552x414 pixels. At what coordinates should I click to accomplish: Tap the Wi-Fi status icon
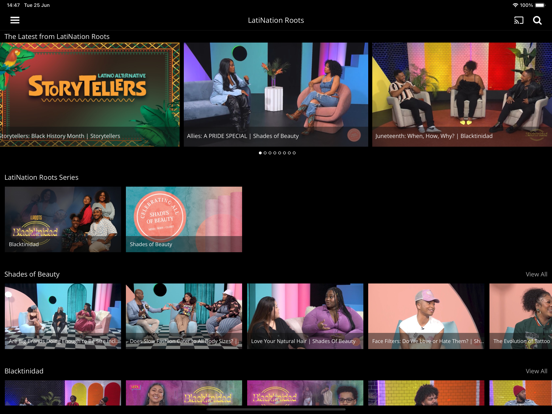tap(515, 5)
